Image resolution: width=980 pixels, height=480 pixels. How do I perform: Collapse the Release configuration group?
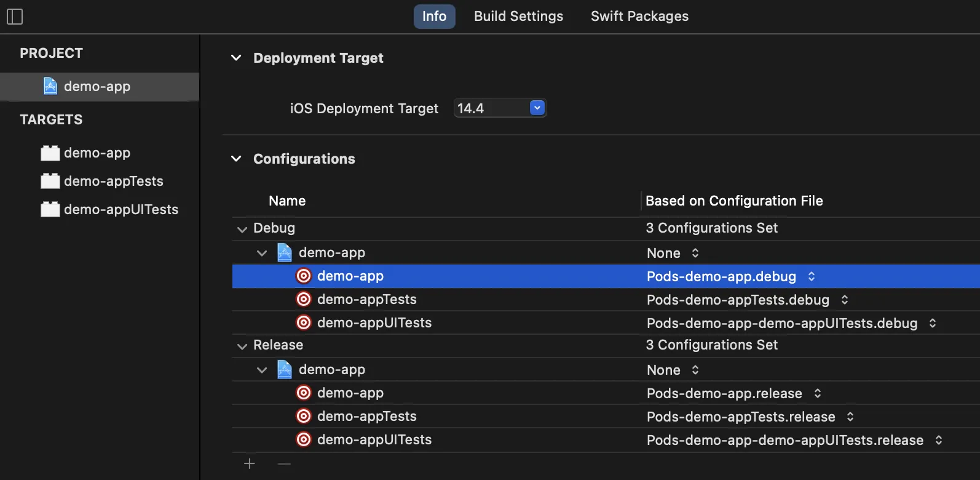[242, 346]
